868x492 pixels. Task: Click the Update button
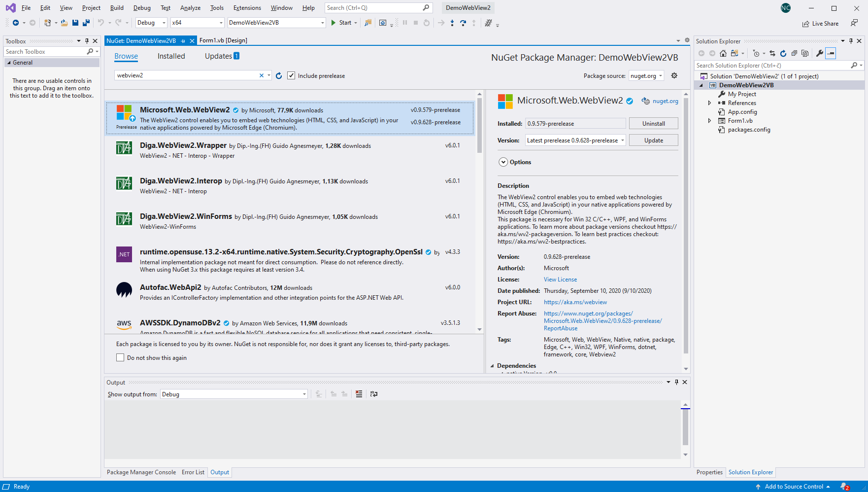click(x=654, y=141)
